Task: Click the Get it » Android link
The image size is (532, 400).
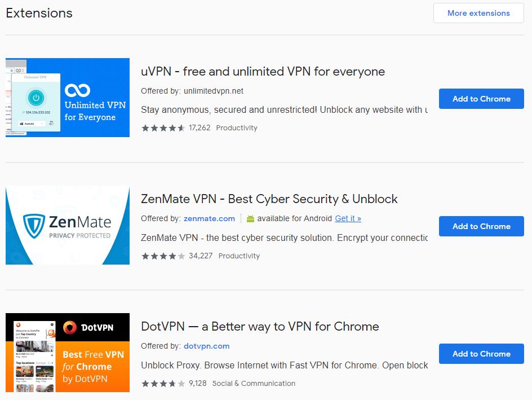Action: tap(348, 219)
